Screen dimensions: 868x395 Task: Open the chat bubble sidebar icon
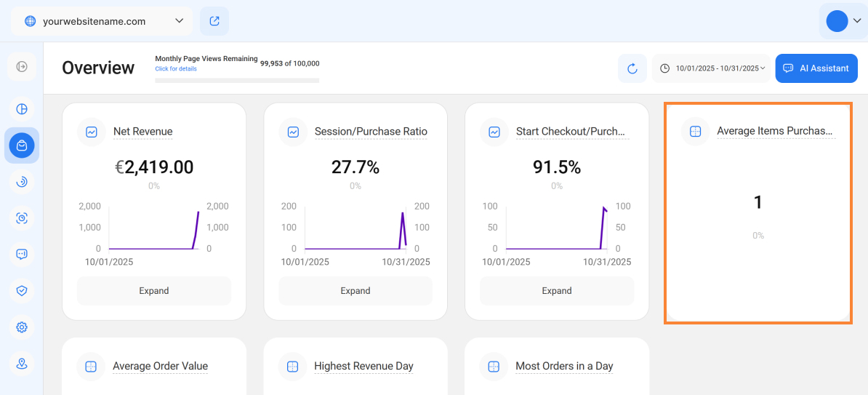coord(22,254)
